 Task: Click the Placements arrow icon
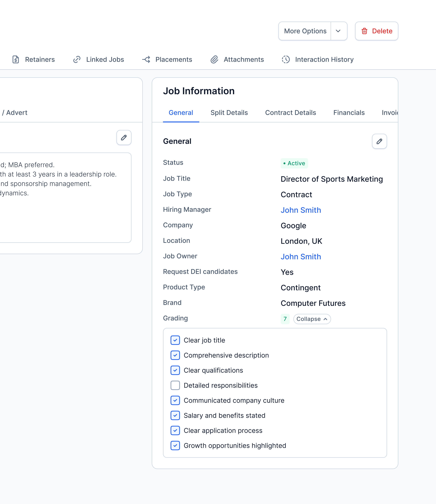146,59
